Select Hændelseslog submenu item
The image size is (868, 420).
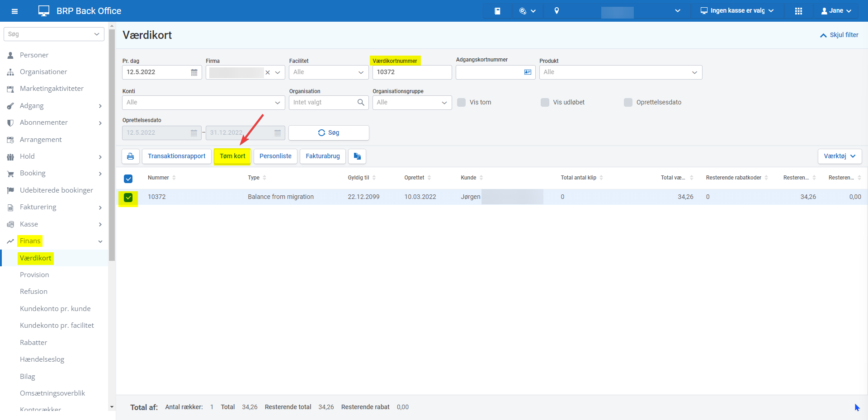click(x=42, y=359)
